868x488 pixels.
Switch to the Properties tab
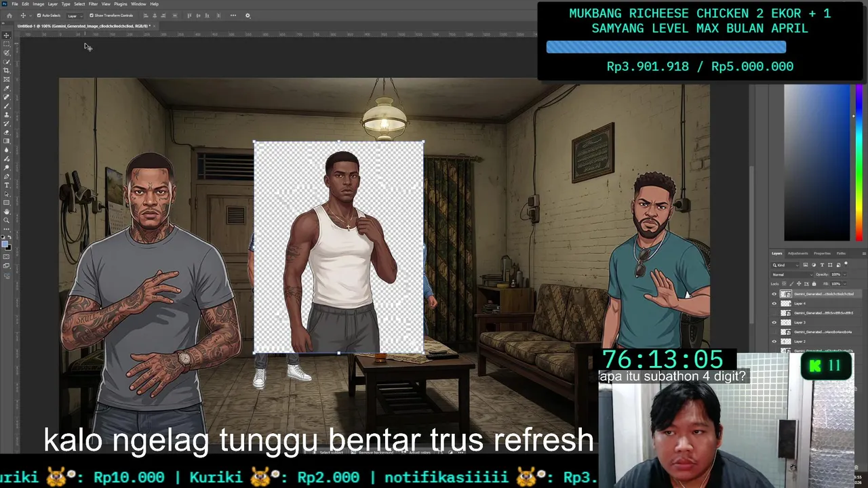pos(822,253)
